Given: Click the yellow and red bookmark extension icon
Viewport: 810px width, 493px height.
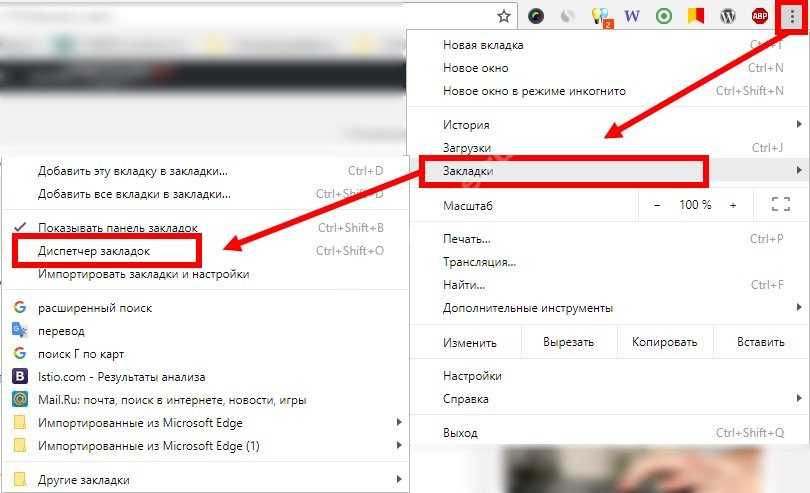Looking at the screenshot, I should [695, 16].
